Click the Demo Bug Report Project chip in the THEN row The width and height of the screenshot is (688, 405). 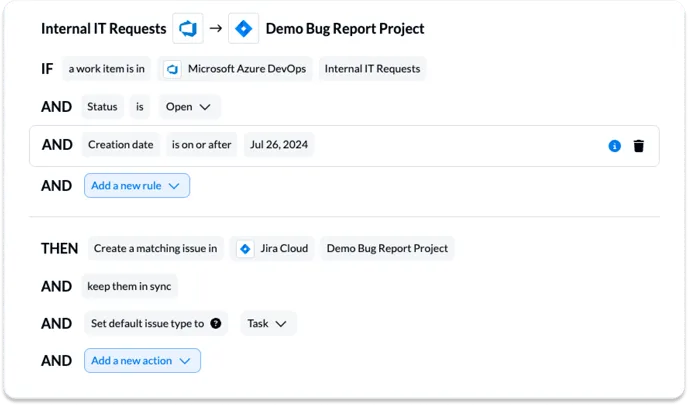point(387,248)
